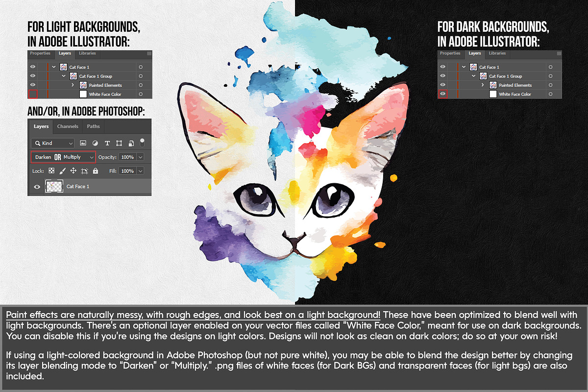Screen dimensions: 588x392
Task: Collapse Cat Face 1 layer in light-backgrounds panel
Action: [x=54, y=67]
